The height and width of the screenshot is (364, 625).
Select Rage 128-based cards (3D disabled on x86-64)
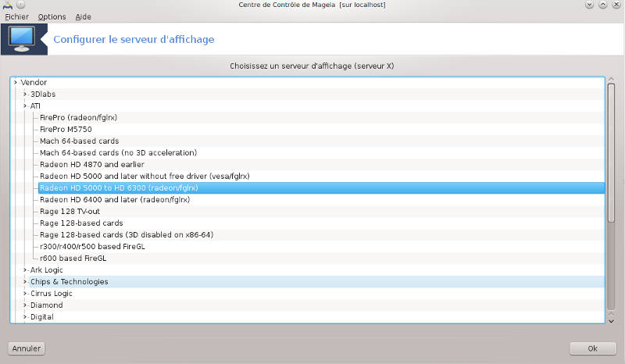127,235
